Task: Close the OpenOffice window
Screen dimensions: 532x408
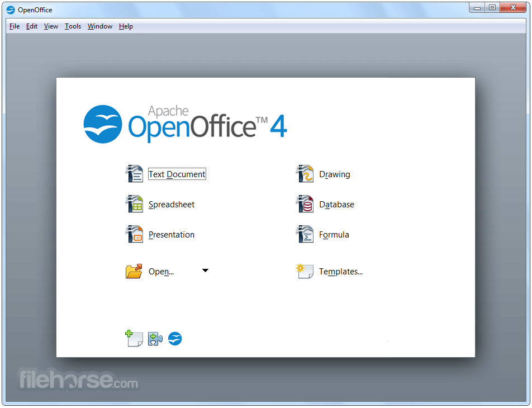Action: click(x=513, y=7)
